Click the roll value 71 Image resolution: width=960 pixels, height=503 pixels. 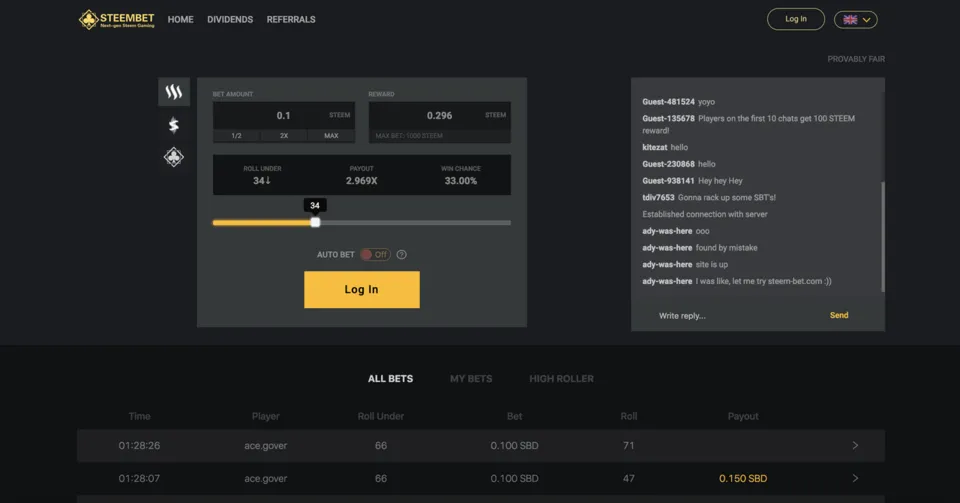[x=629, y=445]
